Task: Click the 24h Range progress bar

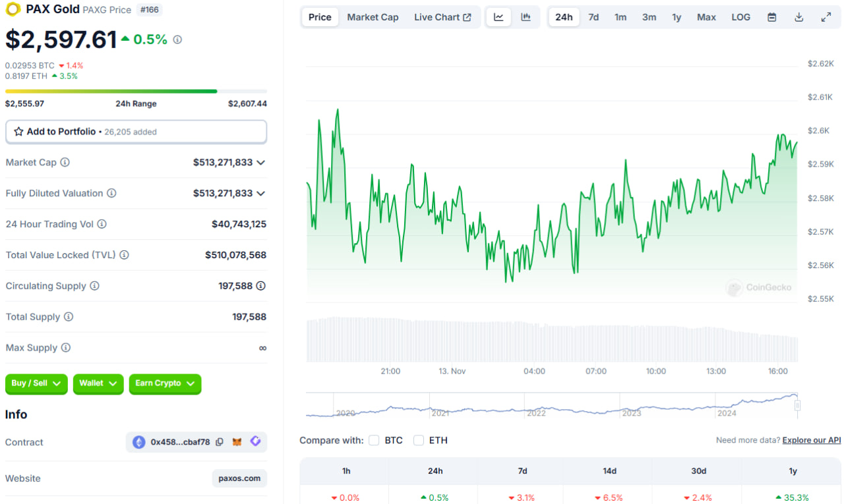Action: [136, 91]
